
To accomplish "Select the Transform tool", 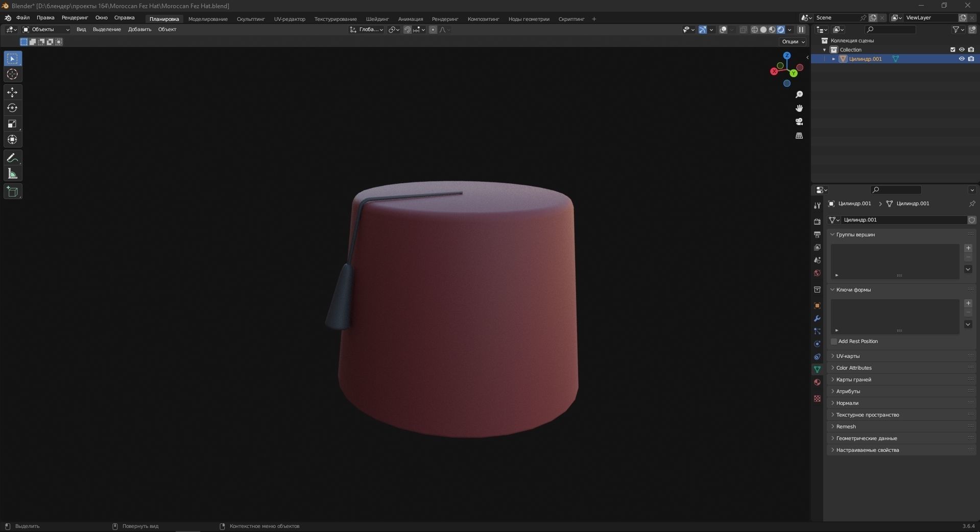I will coord(13,140).
